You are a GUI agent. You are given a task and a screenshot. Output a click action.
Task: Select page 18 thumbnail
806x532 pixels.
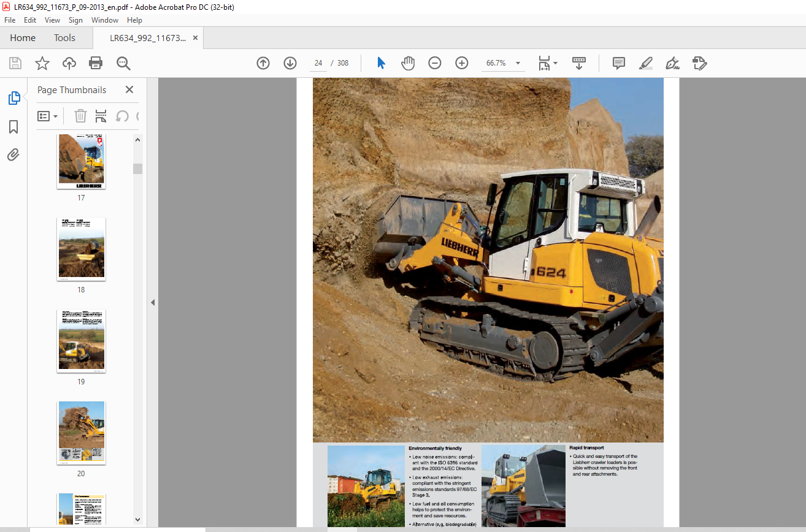81,249
